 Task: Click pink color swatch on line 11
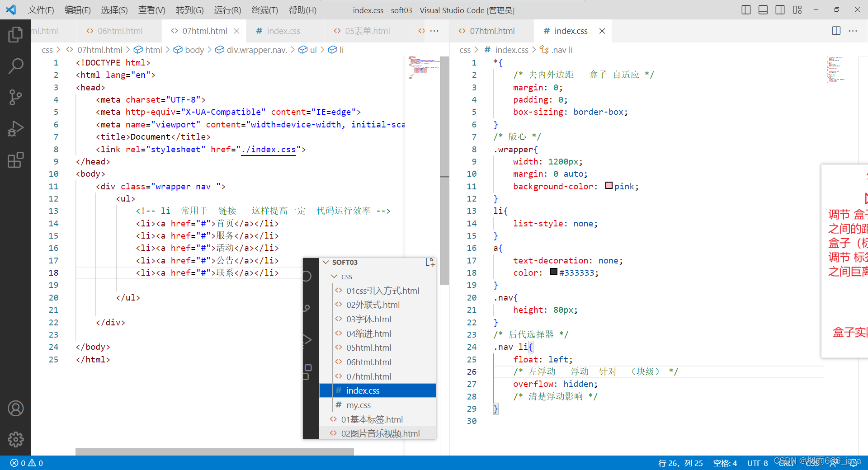pos(609,186)
